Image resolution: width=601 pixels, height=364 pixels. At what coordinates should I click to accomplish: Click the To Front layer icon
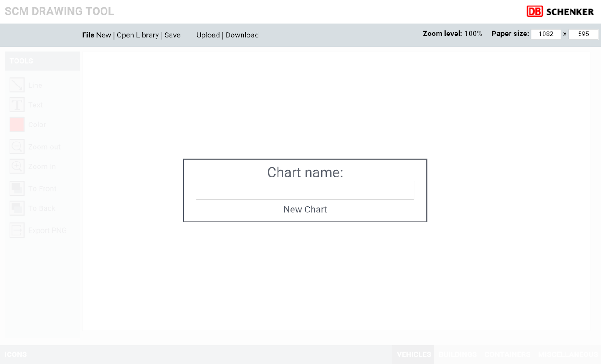[x=17, y=188]
